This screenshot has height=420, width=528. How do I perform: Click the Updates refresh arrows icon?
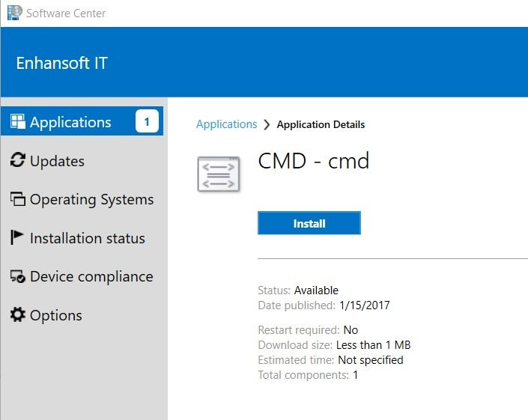pos(17,160)
